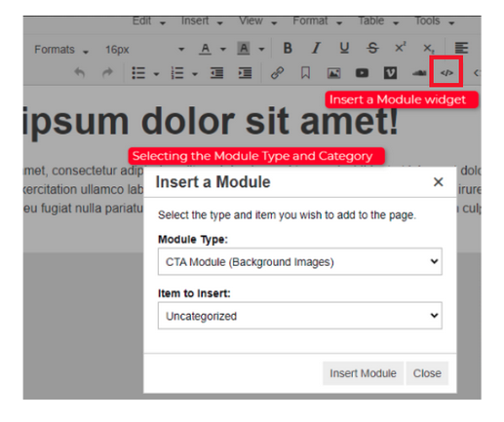The width and height of the screenshot is (504, 422).
Task: Dismiss dialog with the X icon
Action: point(439,182)
